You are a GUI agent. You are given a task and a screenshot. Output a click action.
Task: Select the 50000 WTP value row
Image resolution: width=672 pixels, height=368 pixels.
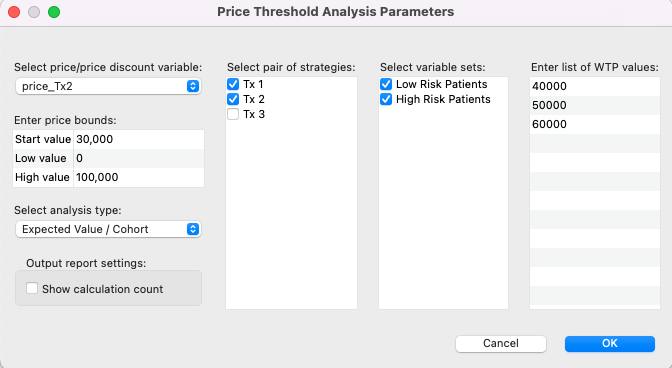click(x=595, y=105)
